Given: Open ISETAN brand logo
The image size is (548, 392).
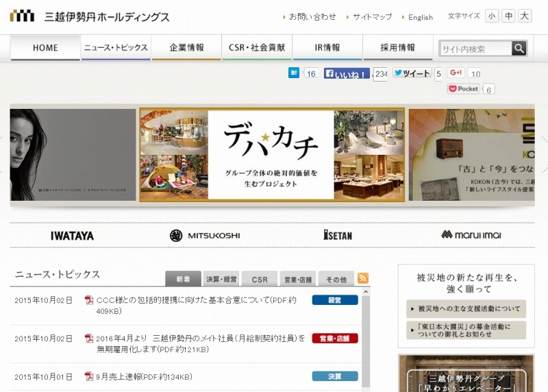Looking at the screenshot, I should point(338,235).
